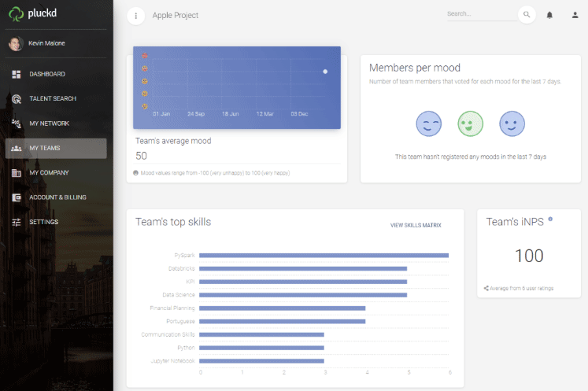Click the Data Science skill bar
Image resolution: width=588 pixels, height=391 pixels.
[303, 295]
